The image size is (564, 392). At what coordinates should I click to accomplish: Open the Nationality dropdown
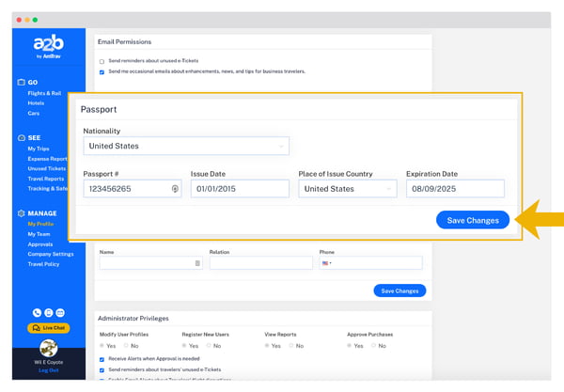tap(185, 146)
